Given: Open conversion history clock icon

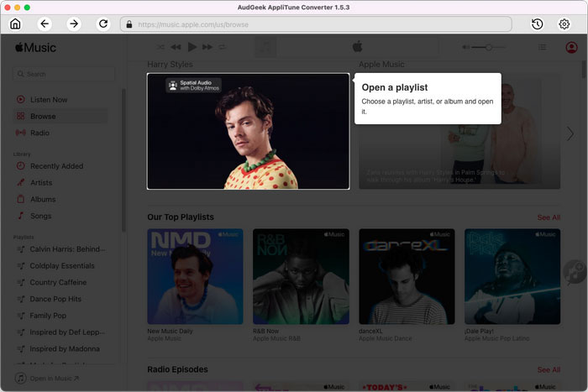Looking at the screenshot, I should tap(537, 24).
